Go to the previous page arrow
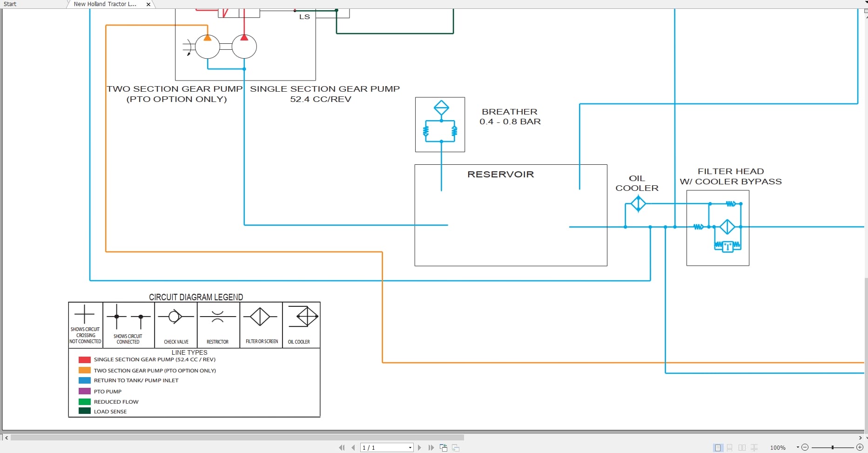Image resolution: width=868 pixels, height=453 pixels. coord(353,447)
